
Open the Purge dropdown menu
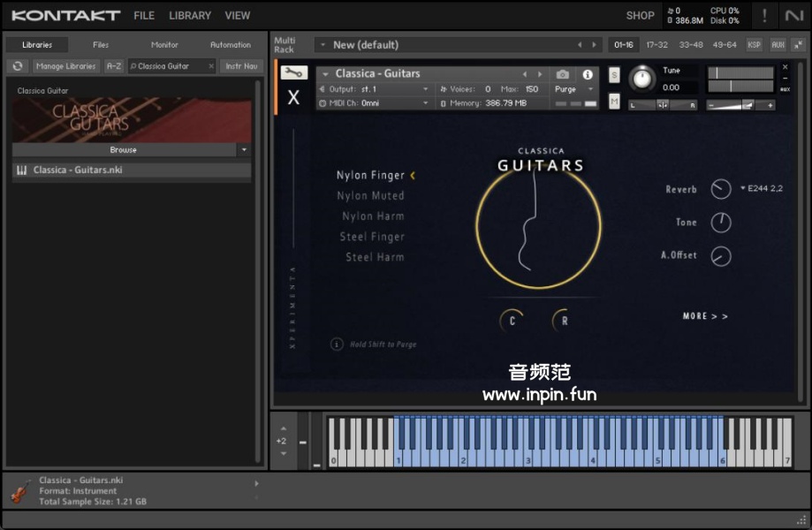574,89
